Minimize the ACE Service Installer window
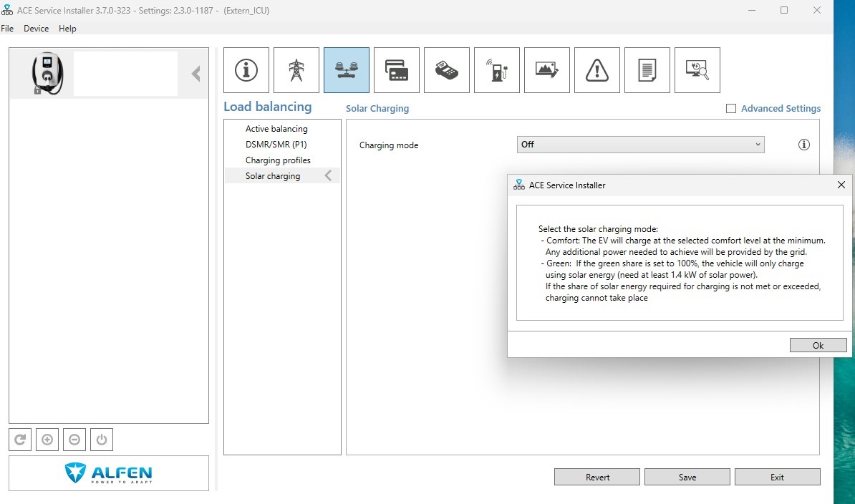 point(751,10)
